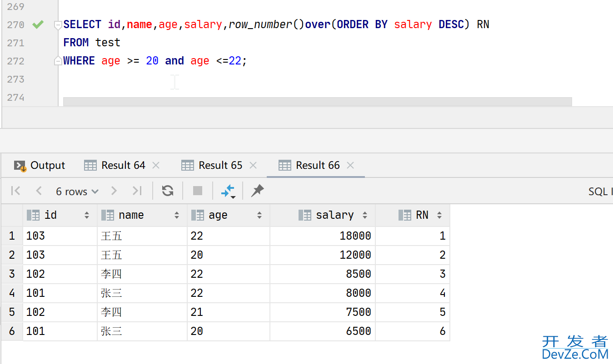Collapse the fold end marker at line 272
The height and width of the screenshot is (364, 613).
(x=58, y=60)
